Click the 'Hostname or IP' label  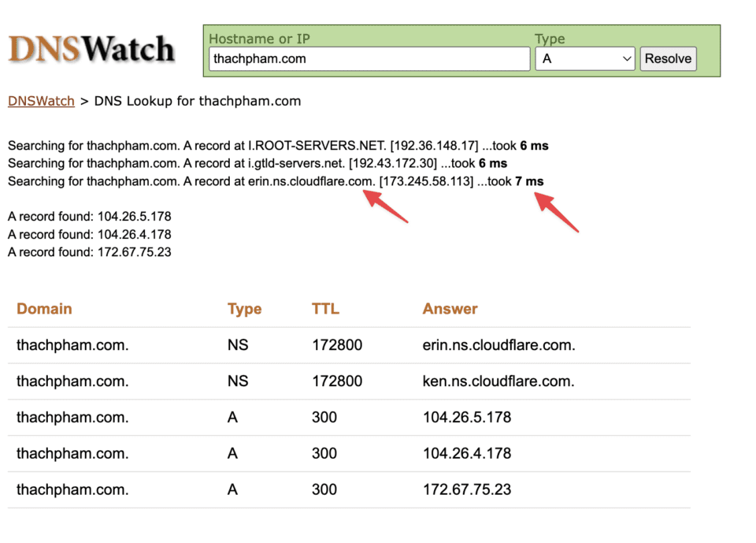(261, 39)
